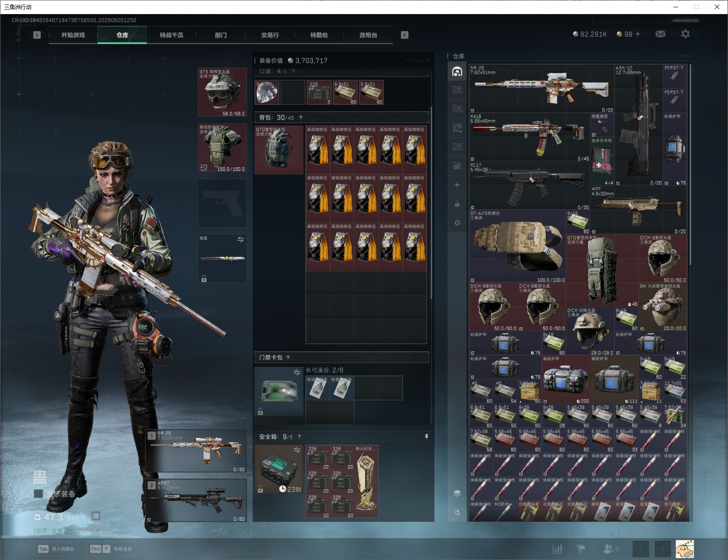Click the swap icon on the safe box

click(x=297, y=450)
